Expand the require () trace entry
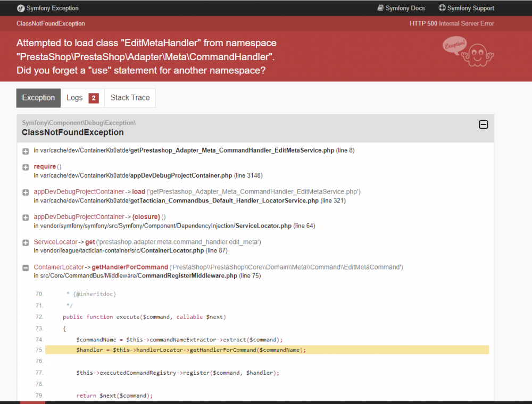The image size is (532, 404). [x=26, y=167]
